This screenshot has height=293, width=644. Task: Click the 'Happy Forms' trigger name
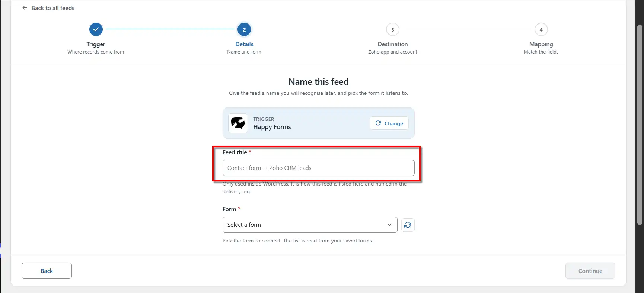pyautogui.click(x=272, y=127)
